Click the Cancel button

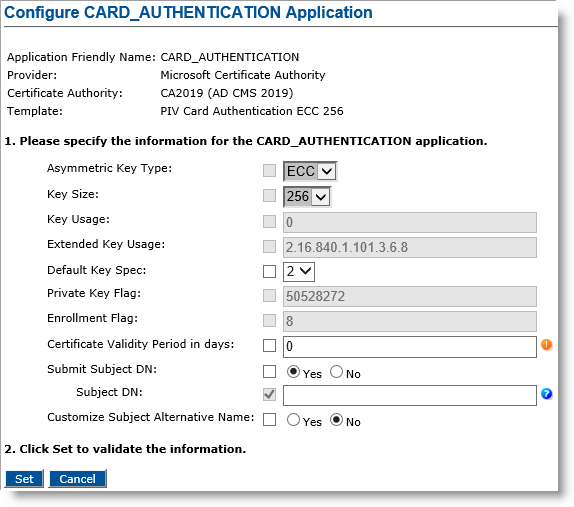77,479
